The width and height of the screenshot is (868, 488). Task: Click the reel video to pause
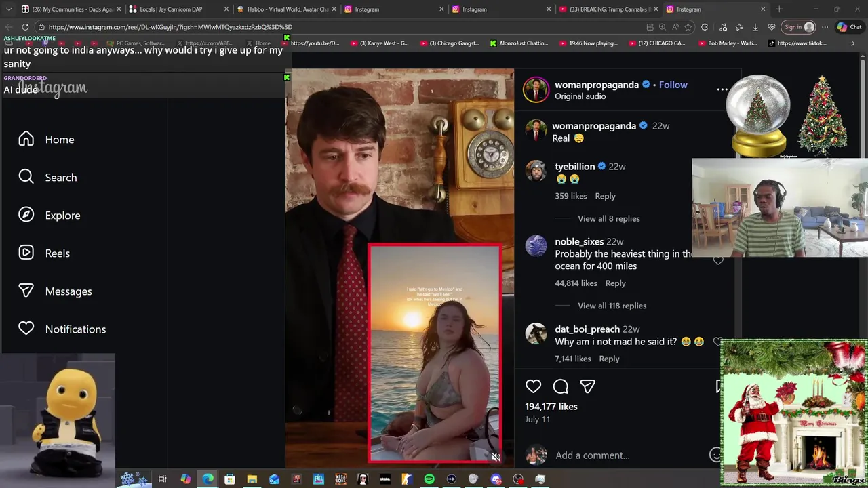(x=399, y=268)
